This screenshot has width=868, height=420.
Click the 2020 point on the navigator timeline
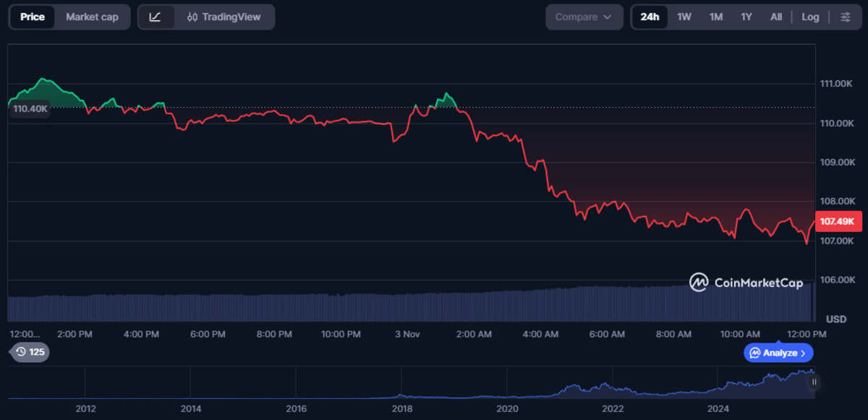click(x=508, y=408)
